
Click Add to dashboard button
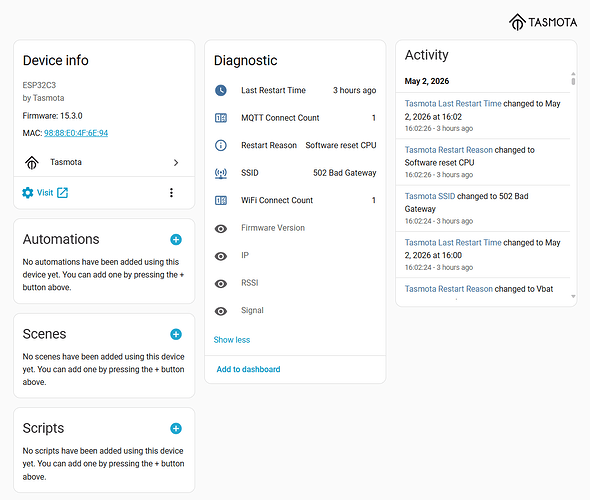tap(248, 369)
